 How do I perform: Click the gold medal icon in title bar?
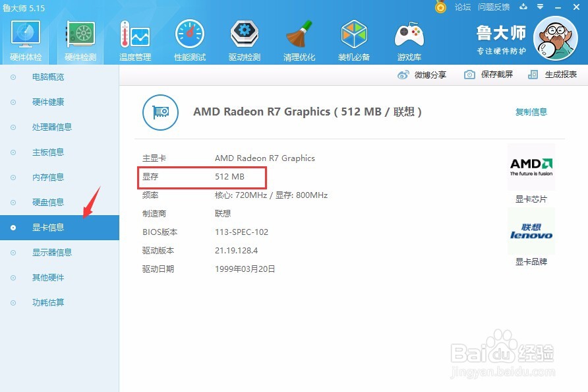point(440,7)
